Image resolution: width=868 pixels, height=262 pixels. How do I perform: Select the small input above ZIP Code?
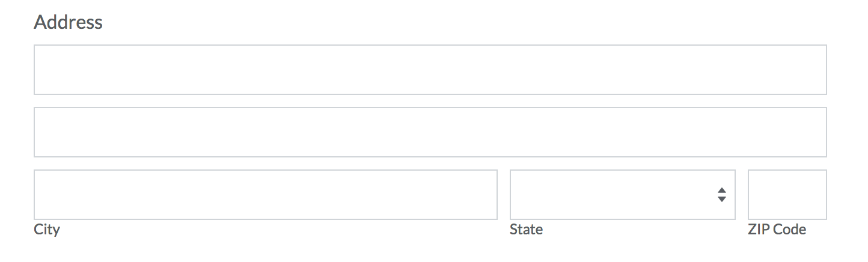pyautogui.click(x=787, y=195)
